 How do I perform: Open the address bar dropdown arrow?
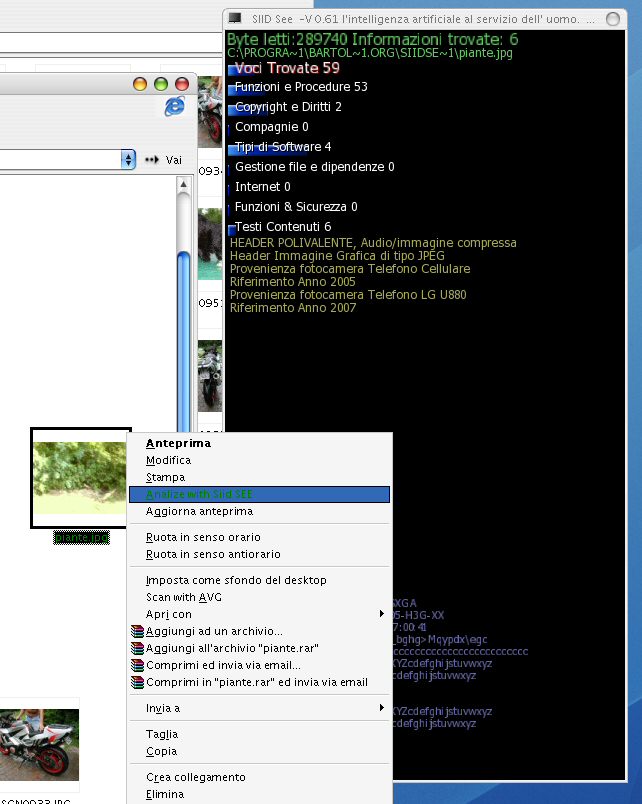pyautogui.click(x=128, y=159)
